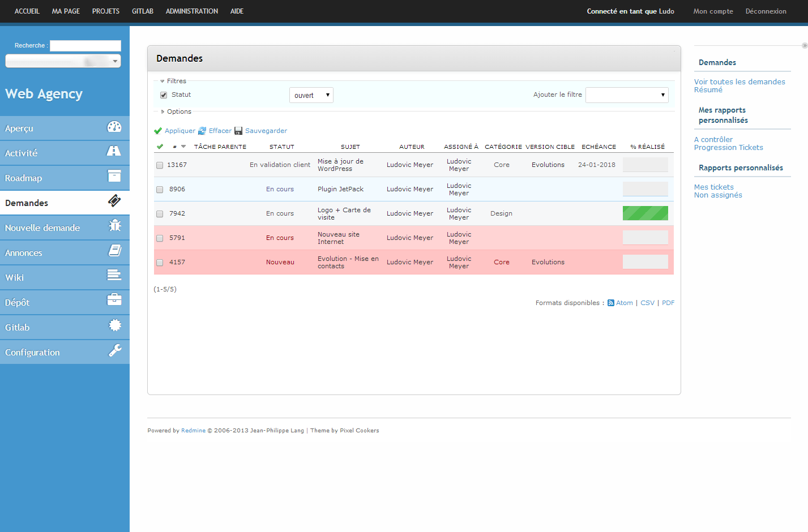This screenshot has width=808, height=532.
Task: Go to Accueil in top menu
Action: 27,11
